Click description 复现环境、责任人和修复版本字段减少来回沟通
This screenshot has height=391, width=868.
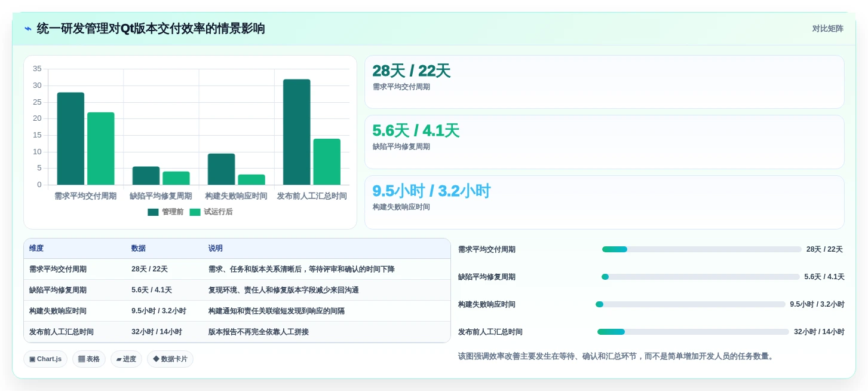click(284, 290)
